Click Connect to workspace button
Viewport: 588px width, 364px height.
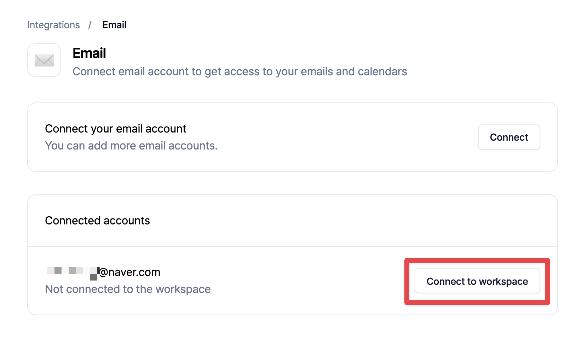click(x=477, y=281)
